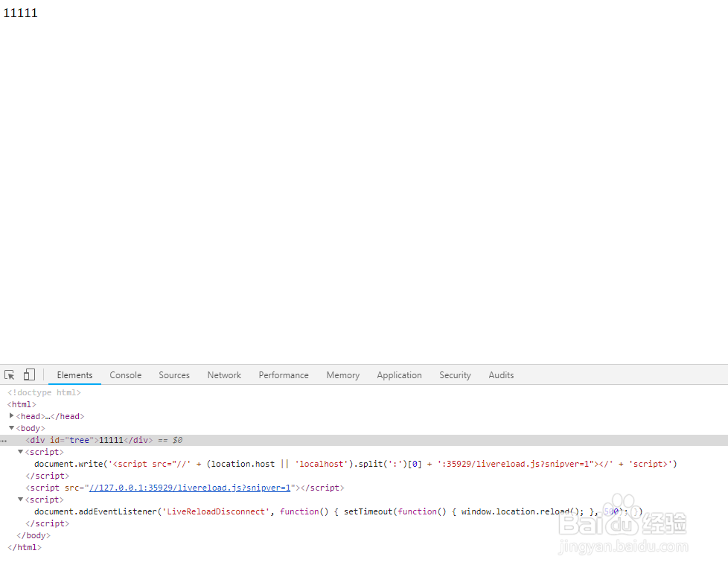
Task: Switch to the Network tab
Action: tap(224, 375)
